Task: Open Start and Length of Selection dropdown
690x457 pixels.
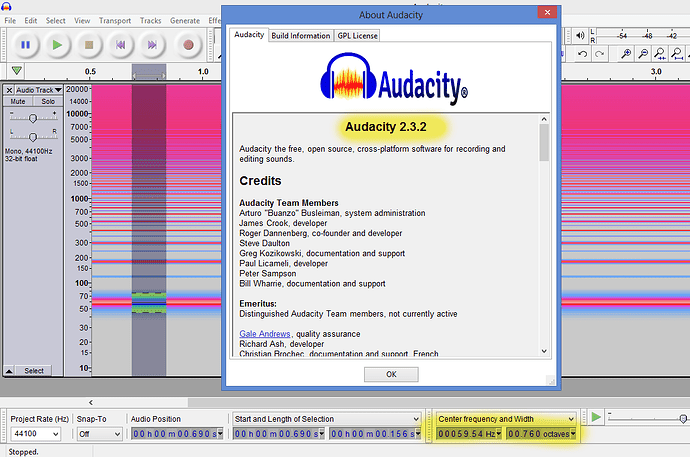Action: point(327,419)
